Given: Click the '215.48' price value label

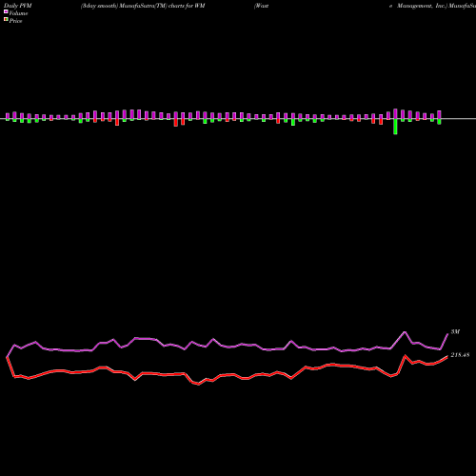Looking at the screenshot, I should 460,355.
